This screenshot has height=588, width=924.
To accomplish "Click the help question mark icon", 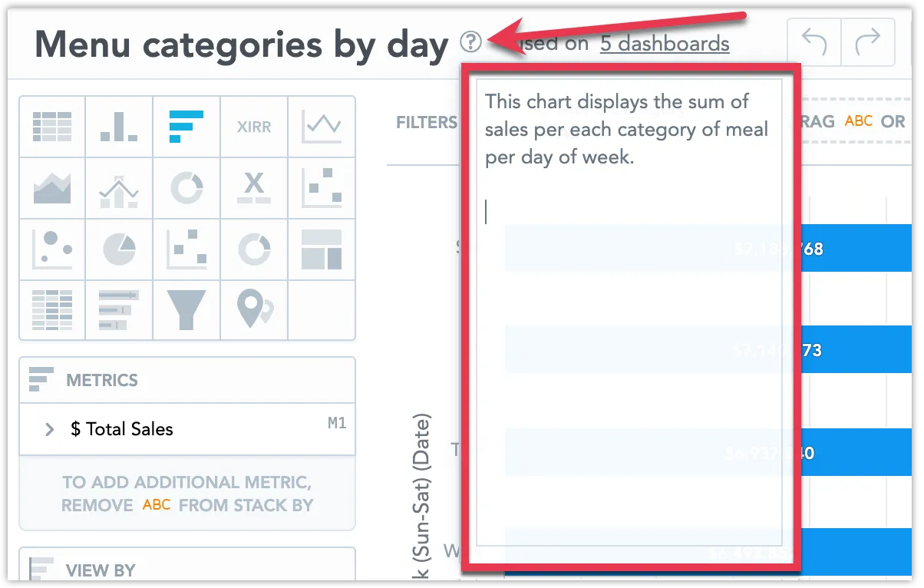I will point(471,42).
